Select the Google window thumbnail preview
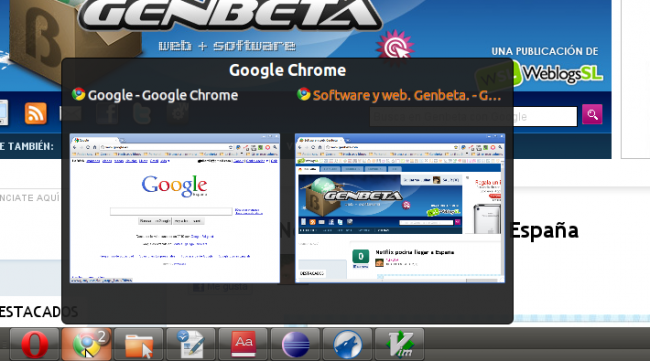 [x=175, y=208]
